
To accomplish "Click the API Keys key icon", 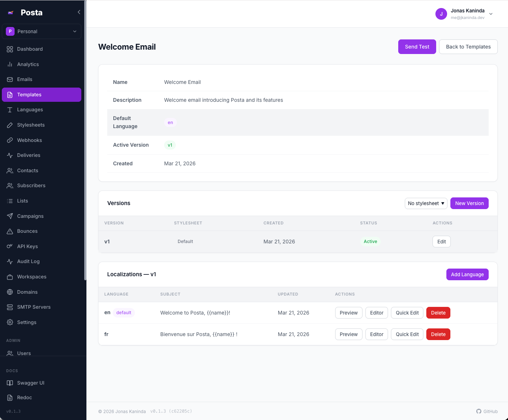I will pos(10,246).
